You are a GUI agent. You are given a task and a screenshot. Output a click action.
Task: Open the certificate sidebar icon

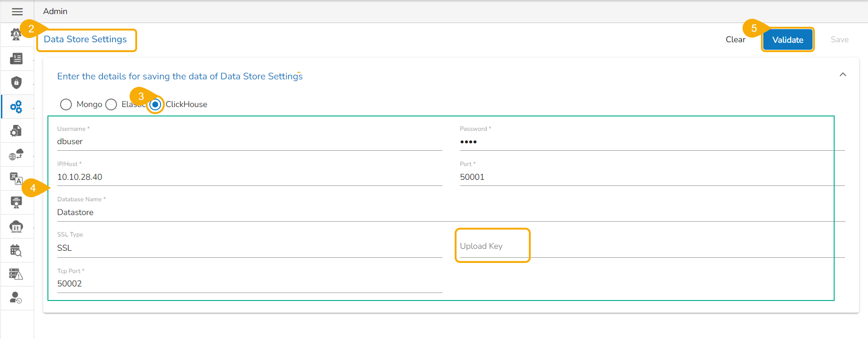pyautogui.click(x=16, y=202)
